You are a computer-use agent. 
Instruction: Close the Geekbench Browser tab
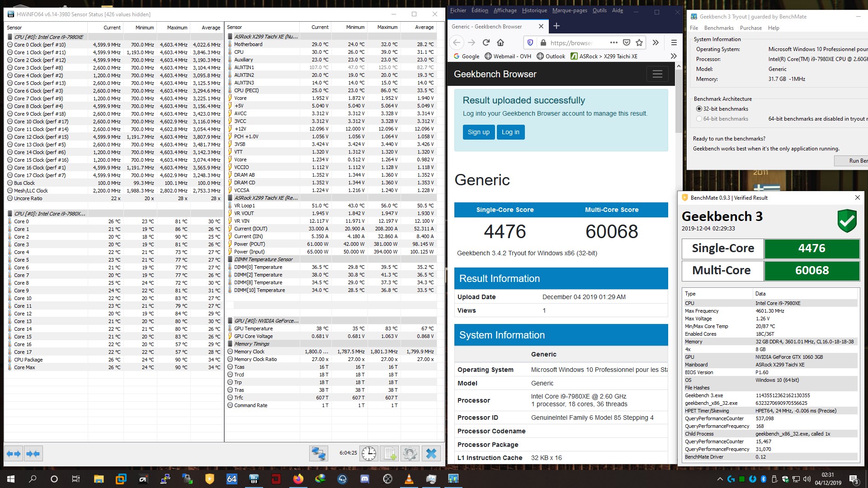(541, 27)
